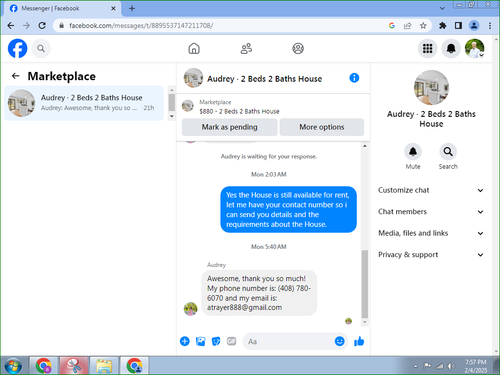Choose a sticker icon in composer
500x375 pixels.
coord(216,341)
